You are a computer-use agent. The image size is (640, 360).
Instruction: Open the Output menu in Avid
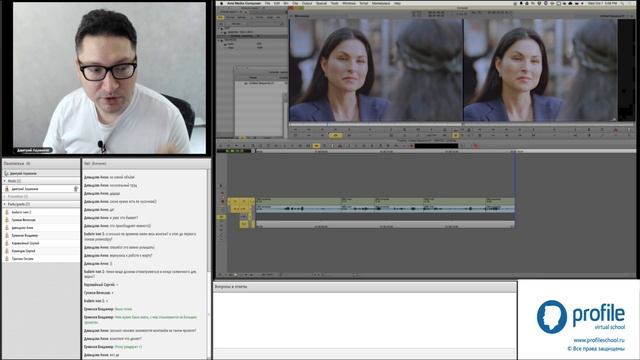pyautogui.click(x=307, y=3)
